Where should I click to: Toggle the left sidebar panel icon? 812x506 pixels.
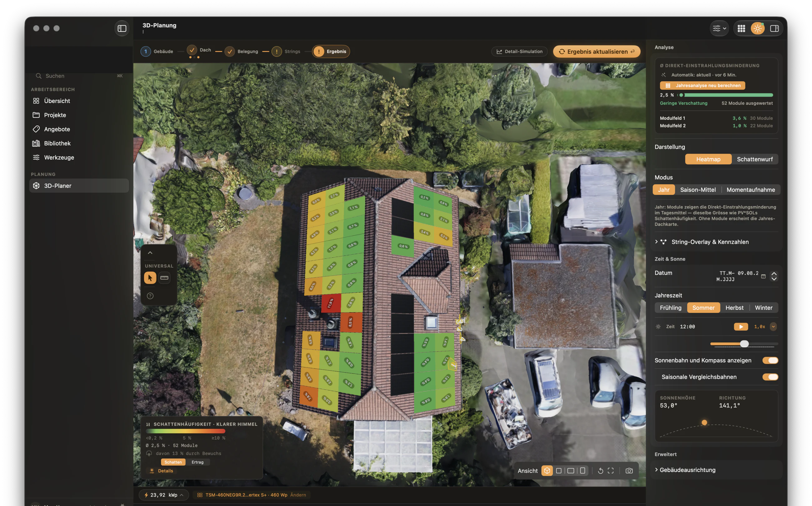click(122, 28)
